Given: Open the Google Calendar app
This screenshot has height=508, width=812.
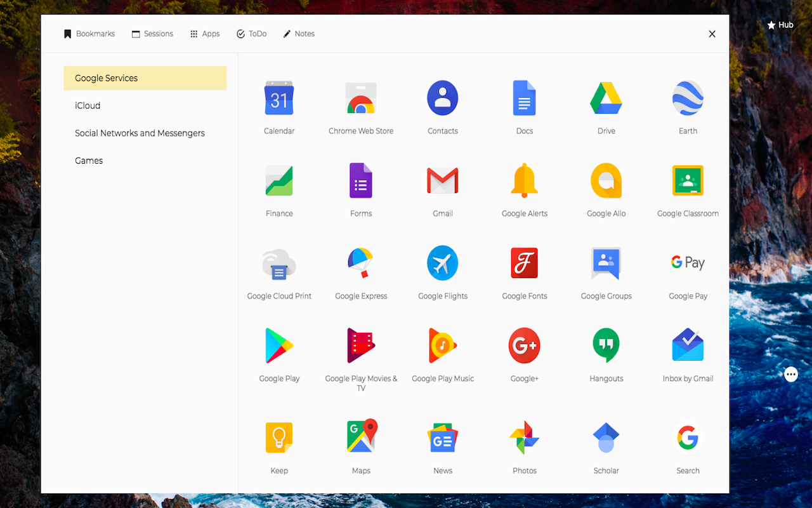Looking at the screenshot, I should pyautogui.click(x=279, y=98).
